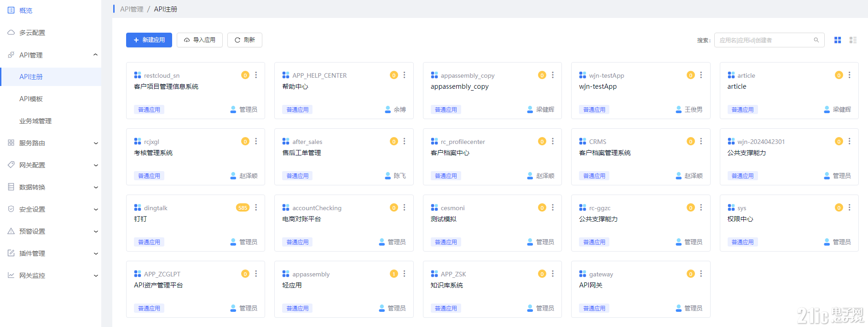Click API管理 in the breadcrumb

pyautogui.click(x=132, y=9)
